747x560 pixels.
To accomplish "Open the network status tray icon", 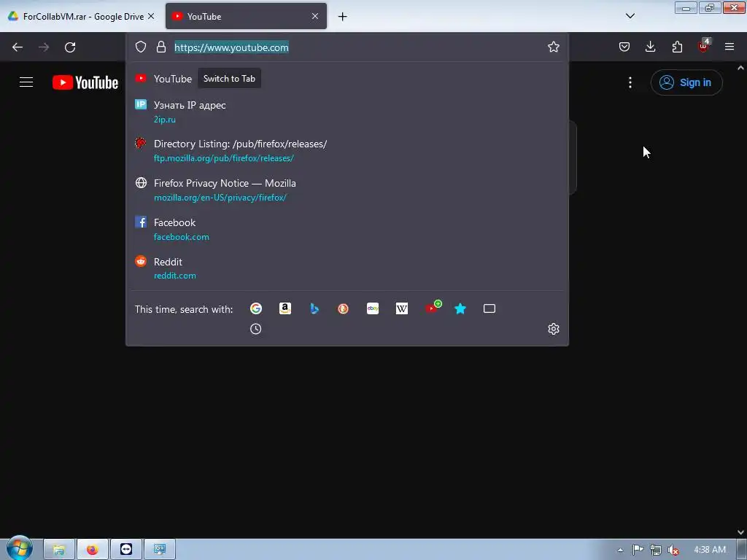I will (x=656, y=550).
